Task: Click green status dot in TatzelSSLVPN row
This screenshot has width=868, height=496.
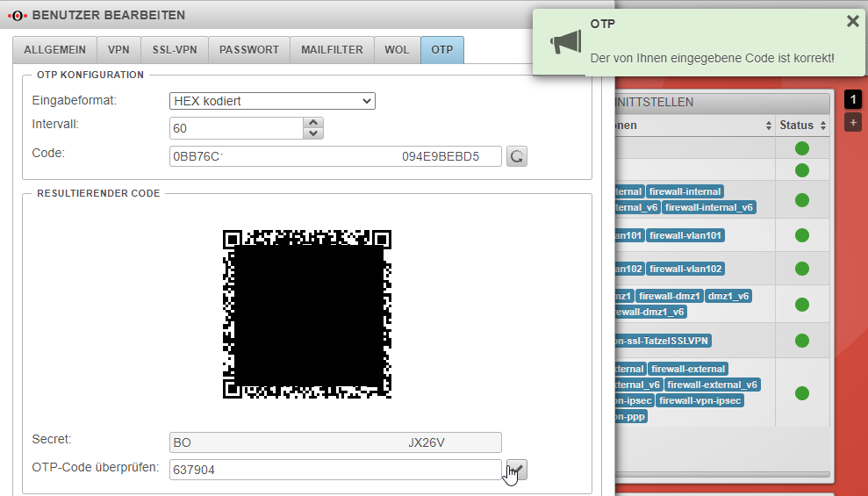Action: point(802,341)
